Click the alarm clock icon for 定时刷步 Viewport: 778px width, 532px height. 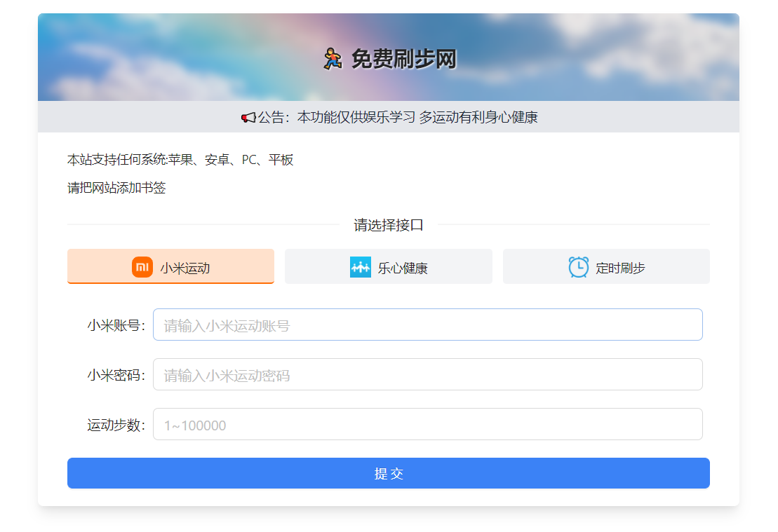coord(579,267)
